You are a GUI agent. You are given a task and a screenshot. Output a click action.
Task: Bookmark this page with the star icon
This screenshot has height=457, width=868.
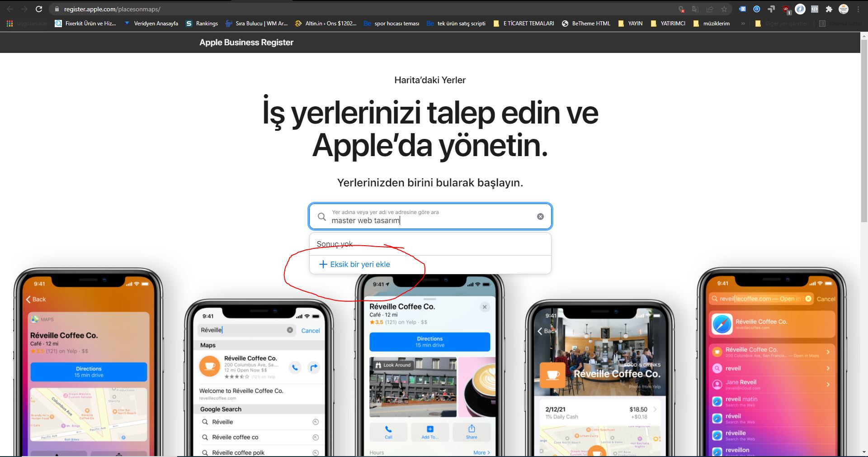coord(724,9)
